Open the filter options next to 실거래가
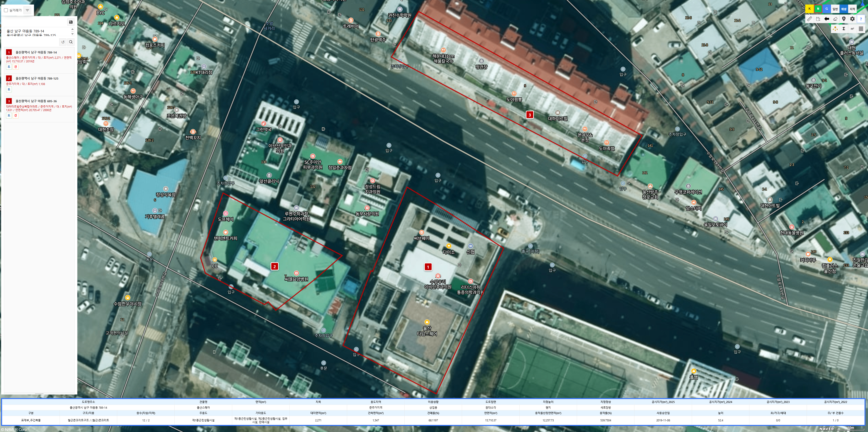This screenshot has width=868, height=432. pos(27,10)
